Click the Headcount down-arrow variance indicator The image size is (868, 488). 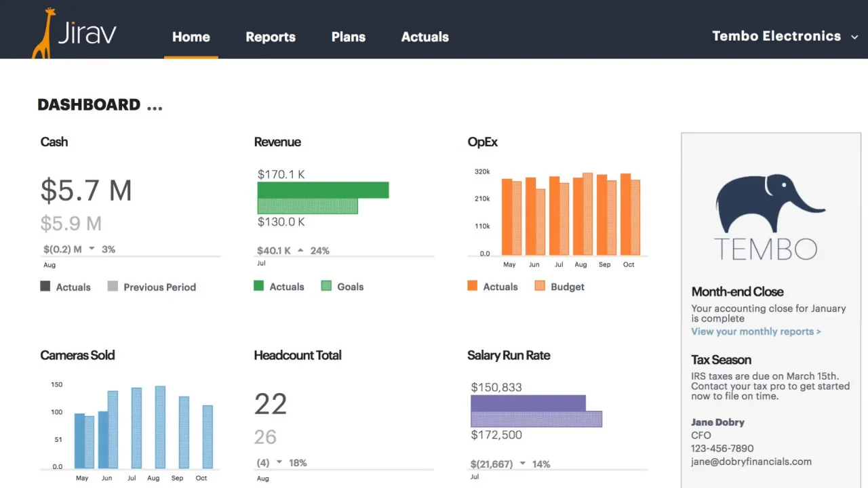pos(279,463)
